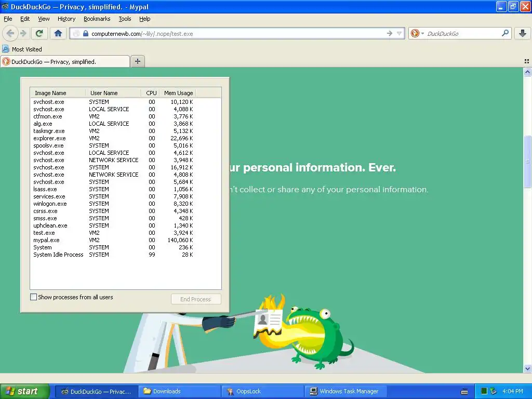Open the File menu
The image size is (532, 399).
tap(8, 19)
